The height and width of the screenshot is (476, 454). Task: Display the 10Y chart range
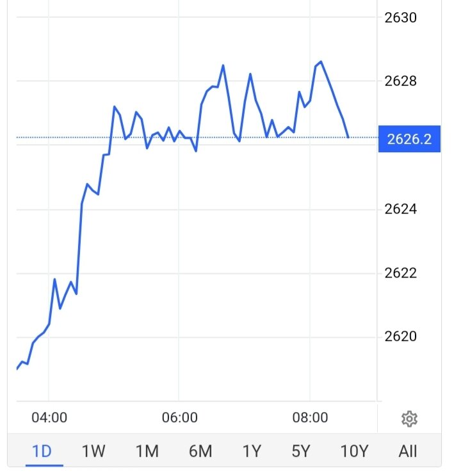tap(353, 451)
